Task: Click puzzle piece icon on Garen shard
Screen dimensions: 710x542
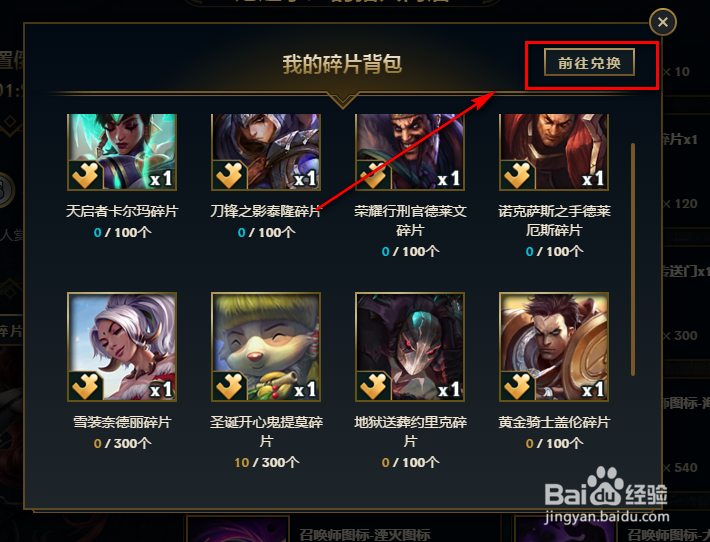Action: point(517,386)
